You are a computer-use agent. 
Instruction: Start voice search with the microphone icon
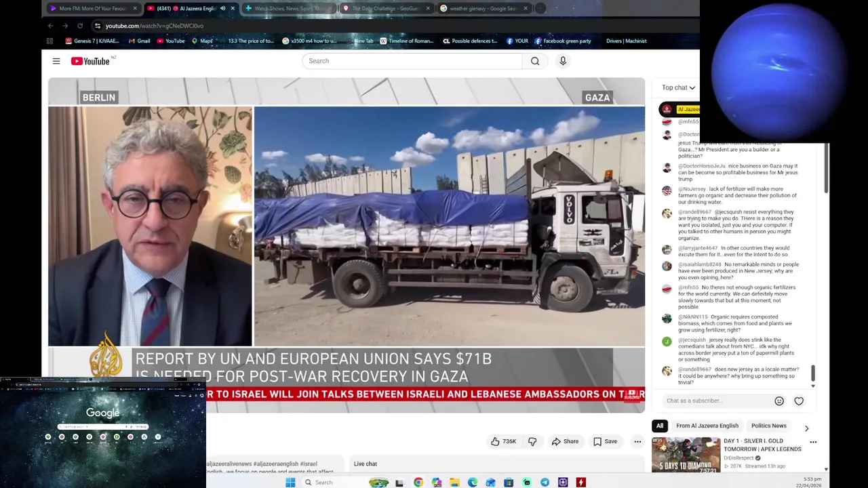point(563,61)
